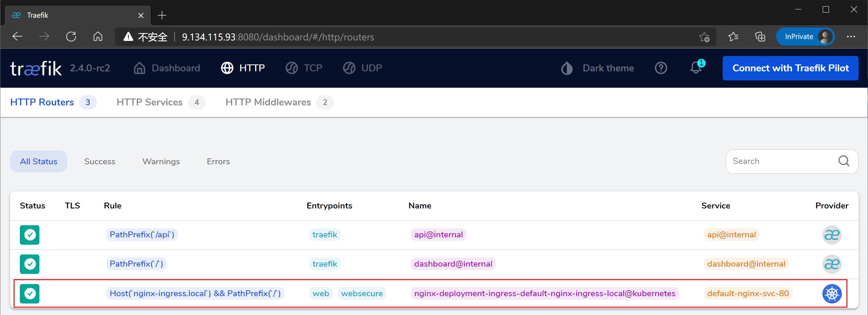Switch to the UDP section

click(x=362, y=68)
